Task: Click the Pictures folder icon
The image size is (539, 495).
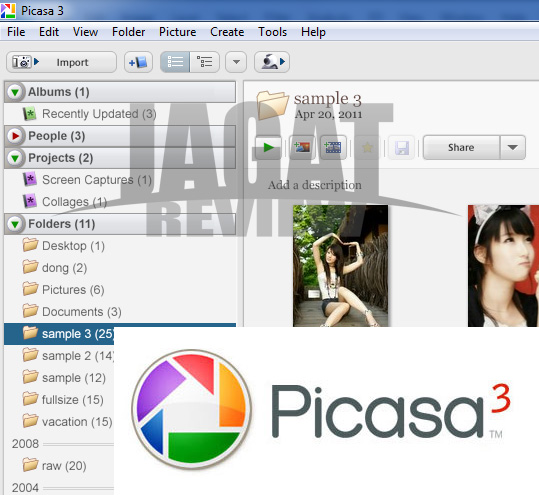Action: point(30,289)
